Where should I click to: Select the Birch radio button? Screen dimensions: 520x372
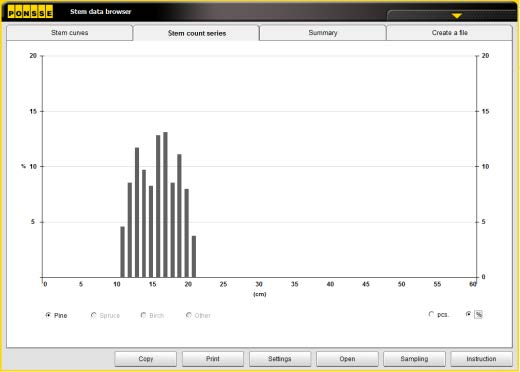click(x=143, y=315)
